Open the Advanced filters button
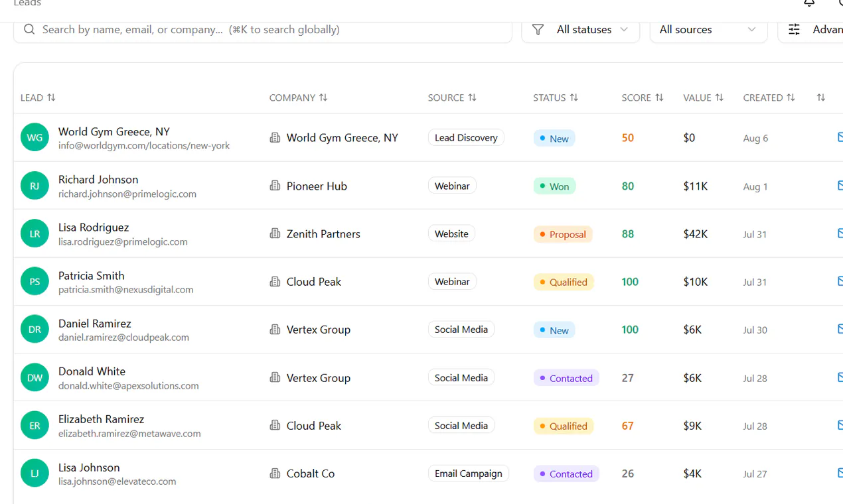 pyautogui.click(x=810, y=30)
